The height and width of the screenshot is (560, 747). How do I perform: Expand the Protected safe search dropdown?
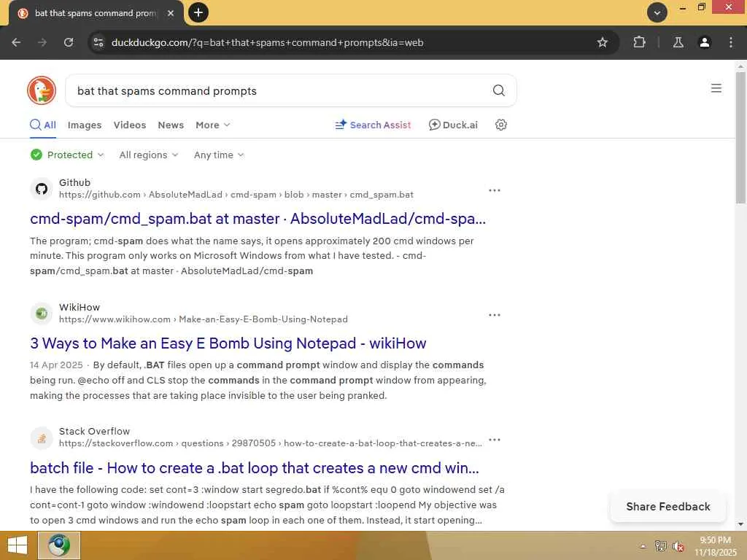(x=67, y=155)
